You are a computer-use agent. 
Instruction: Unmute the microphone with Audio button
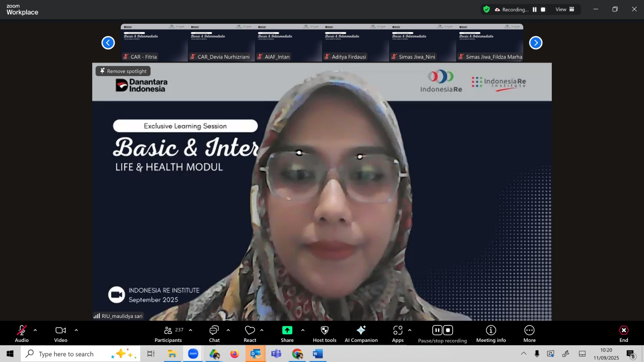pyautogui.click(x=22, y=333)
